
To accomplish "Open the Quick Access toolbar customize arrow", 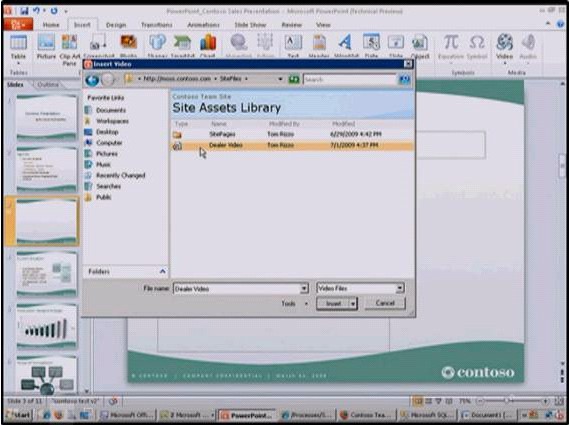I will [66, 11].
